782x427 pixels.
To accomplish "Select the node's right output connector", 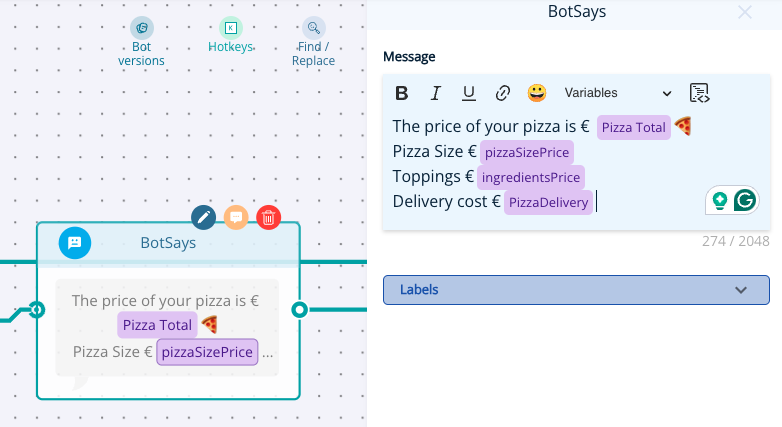I will point(299,310).
